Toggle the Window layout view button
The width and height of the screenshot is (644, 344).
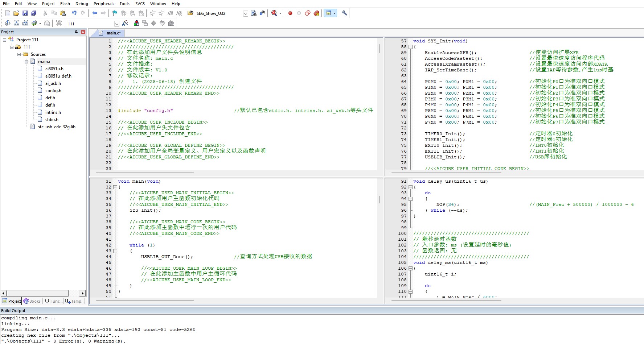(328, 13)
